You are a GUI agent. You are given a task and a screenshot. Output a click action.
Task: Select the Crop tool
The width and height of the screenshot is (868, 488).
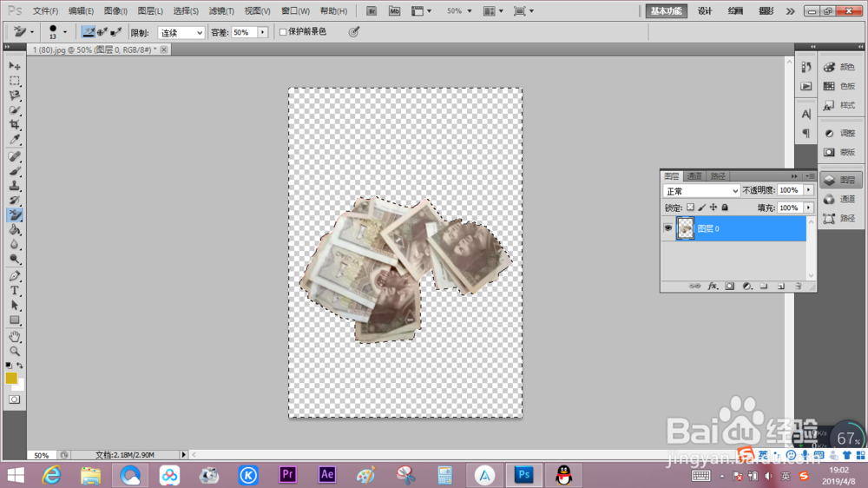click(x=15, y=125)
